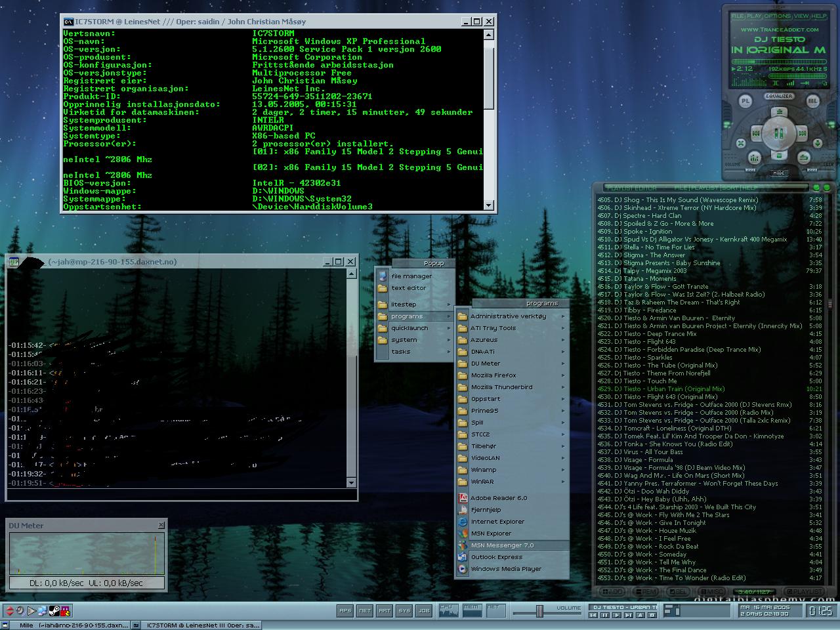Click the red up-down arrows icon in taskbar

(x=10, y=611)
